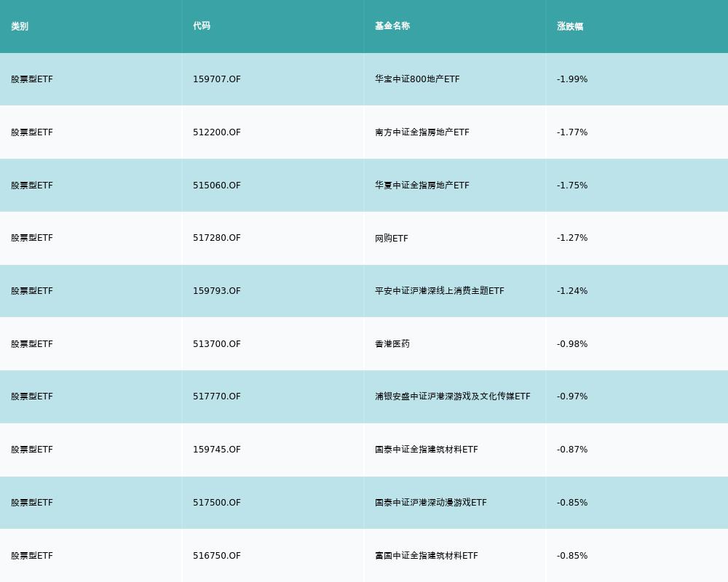Click the 香港医药 fund name
The width and height of the screenshot is (728, 582).
[x=392, y=344]
